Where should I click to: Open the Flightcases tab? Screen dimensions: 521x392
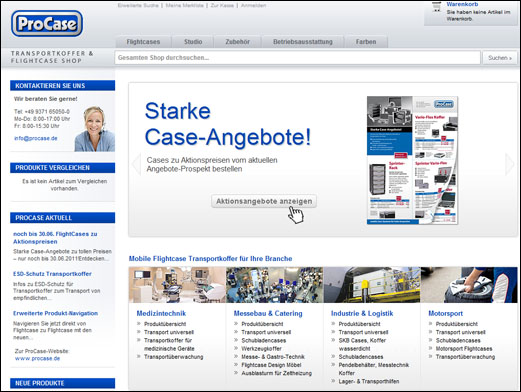(143, 42)
